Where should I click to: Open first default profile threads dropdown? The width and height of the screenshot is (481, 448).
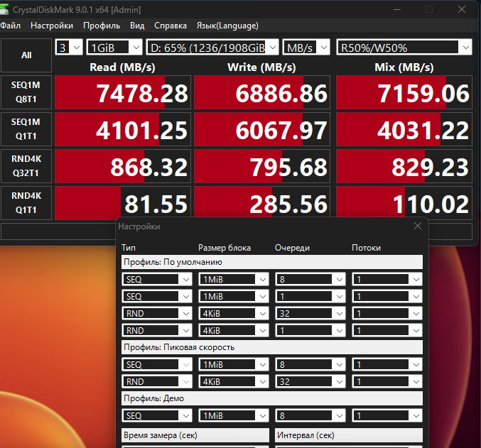387,279
